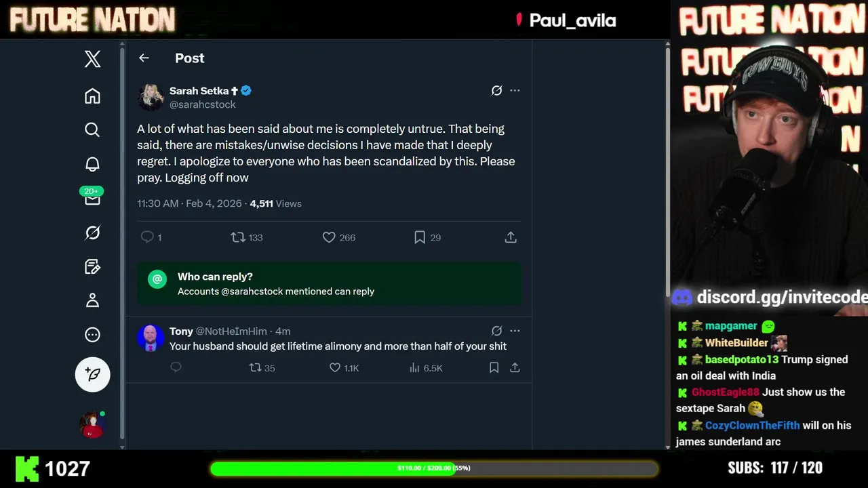This screenshot has height=488, width=868.
Task: Click the X logo icon
Action: point(92,59)
